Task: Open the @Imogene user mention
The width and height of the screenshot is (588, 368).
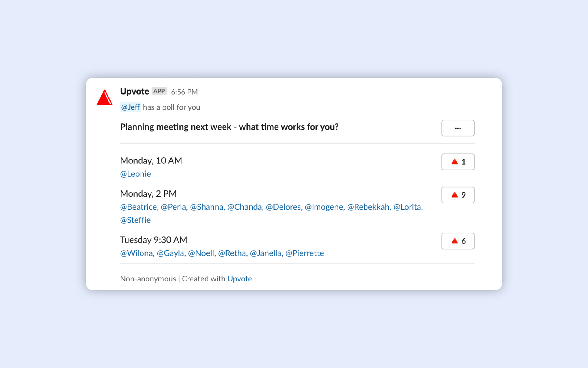Action: tap(324, 207)
